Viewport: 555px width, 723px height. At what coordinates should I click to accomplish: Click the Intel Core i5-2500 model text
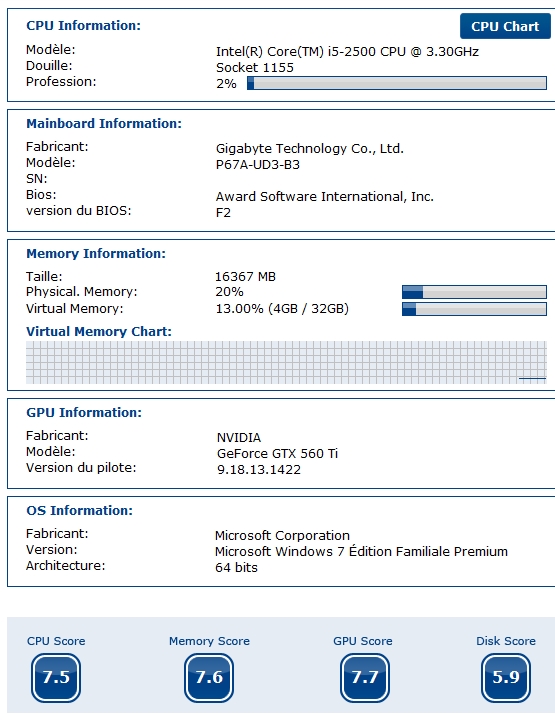(347, 51)
